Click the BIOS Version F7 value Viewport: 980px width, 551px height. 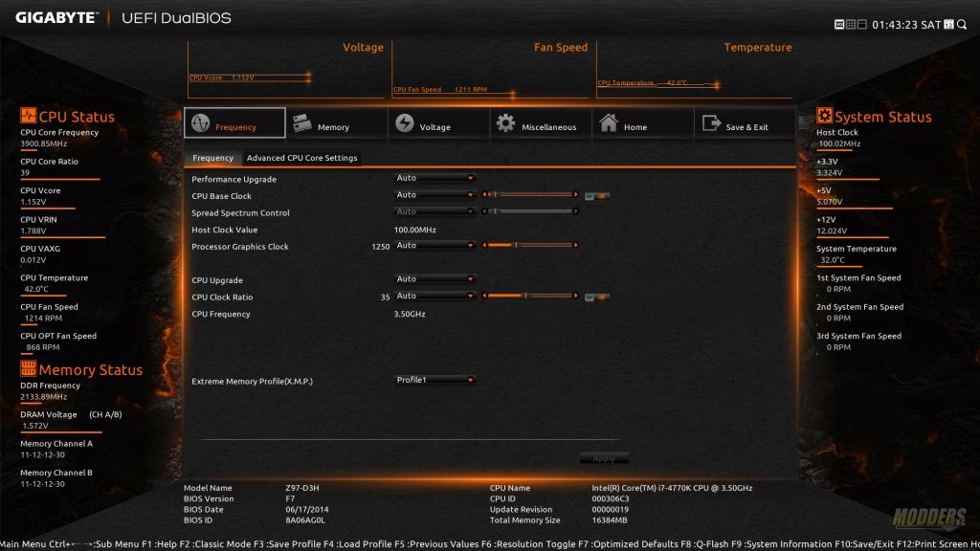[x=290, y=499]
